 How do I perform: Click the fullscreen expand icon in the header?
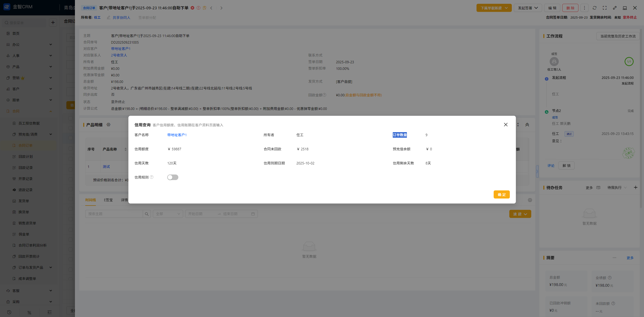point(605,8)
